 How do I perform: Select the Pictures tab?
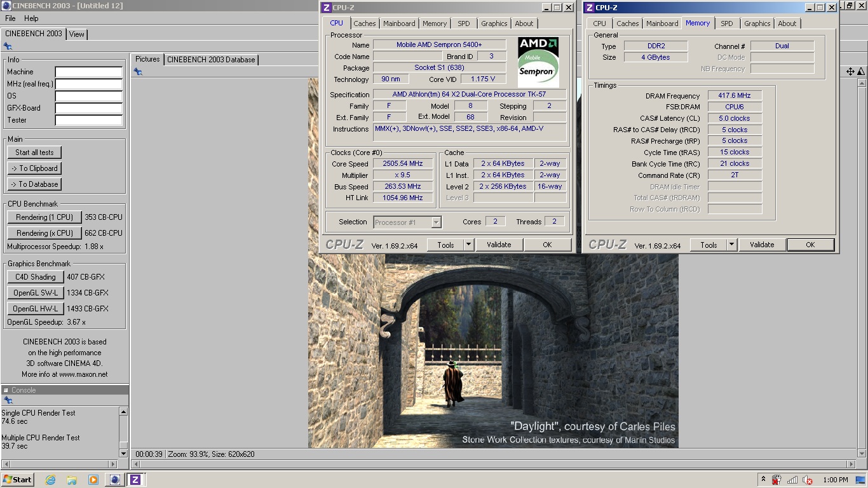coord(147,59)
